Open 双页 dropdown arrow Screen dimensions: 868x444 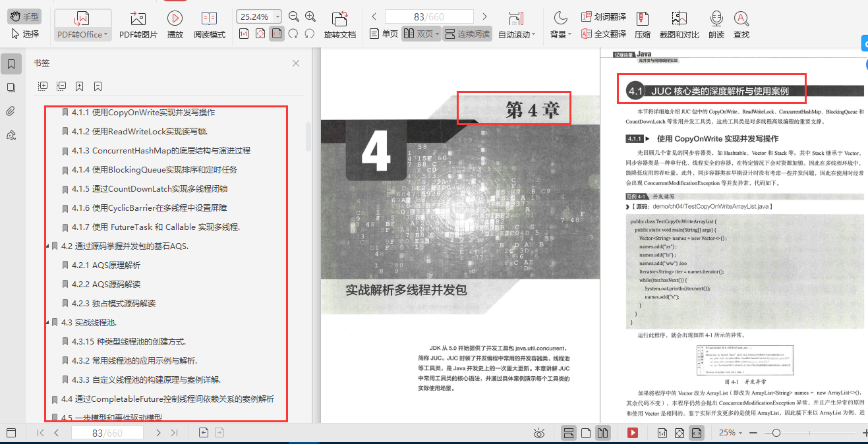437,34
